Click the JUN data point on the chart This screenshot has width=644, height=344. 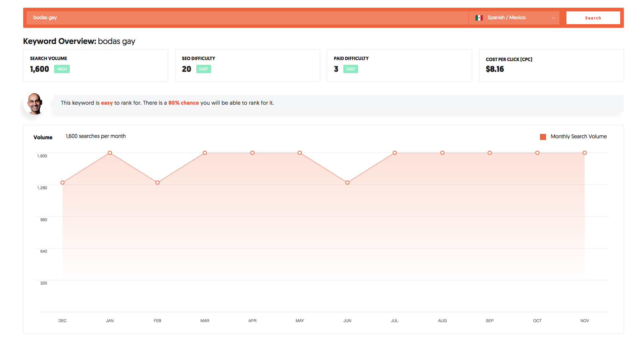coord(347,183)
